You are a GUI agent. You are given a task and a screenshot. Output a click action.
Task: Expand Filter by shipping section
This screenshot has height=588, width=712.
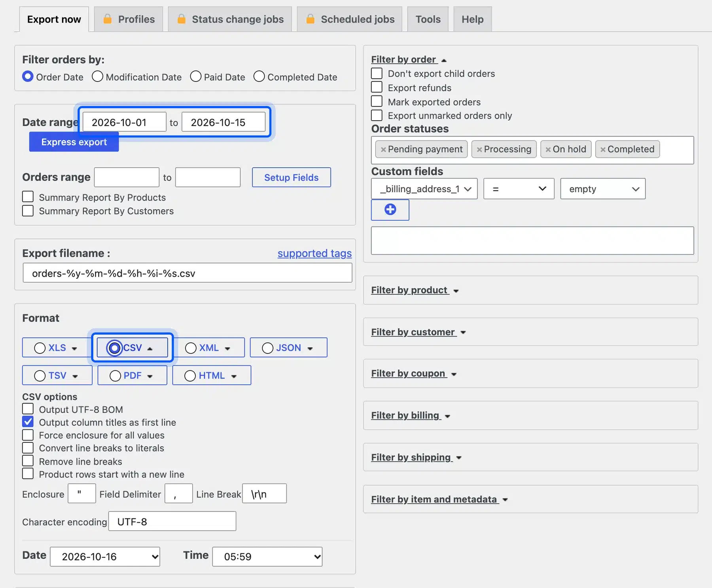[x=417, y=458]
